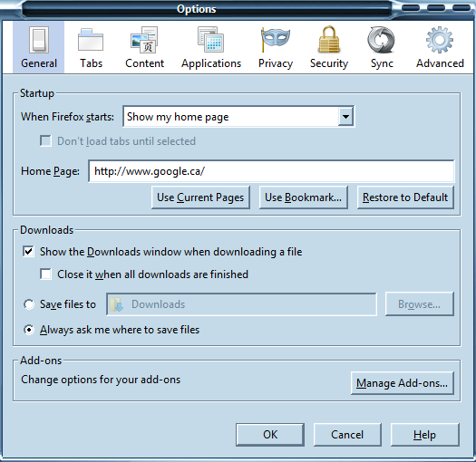Select the Save files to radio button
The width and height of the screenshot is (476, 462).
[29, 304]
